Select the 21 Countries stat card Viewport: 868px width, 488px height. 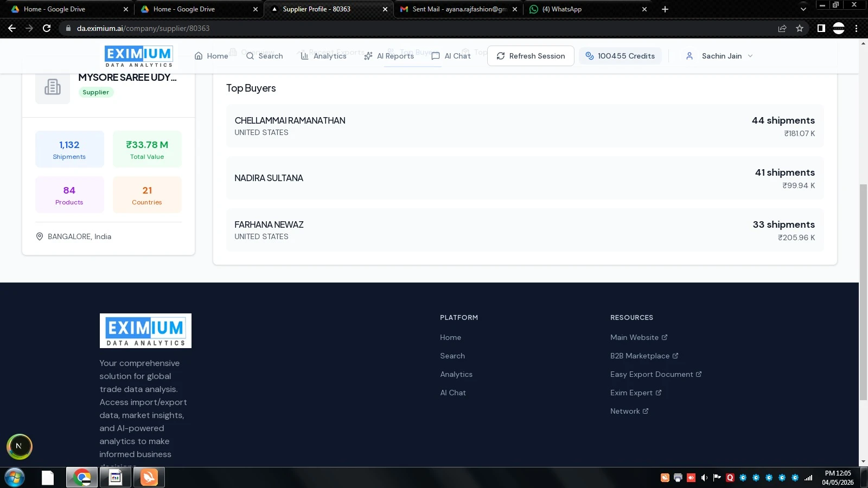pyautogui.click(x=147, y=195)
